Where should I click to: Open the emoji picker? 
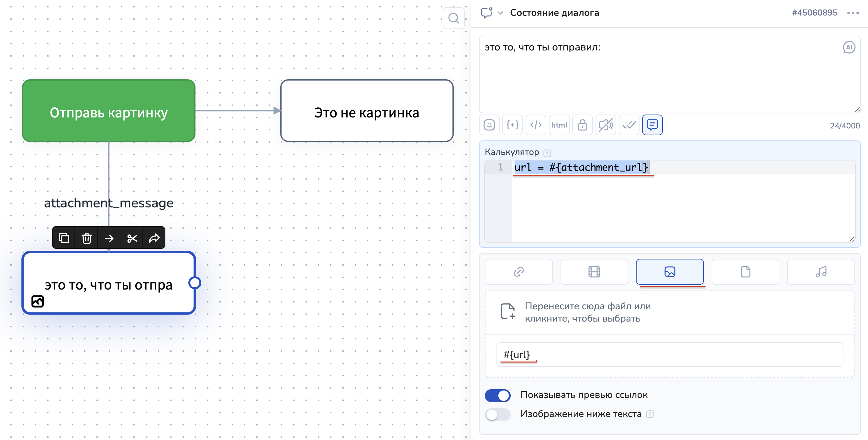pyautogui.click(x=489, y=125)
